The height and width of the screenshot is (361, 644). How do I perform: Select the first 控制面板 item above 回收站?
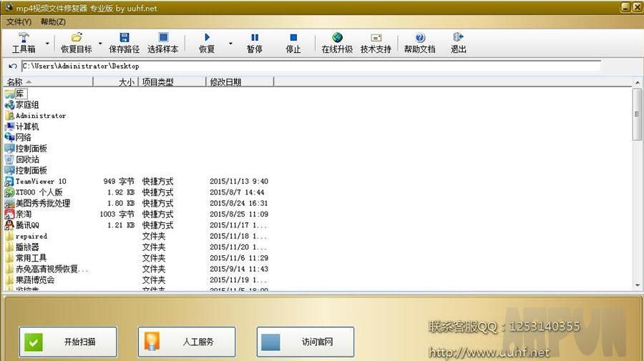[x=26, y=148]
